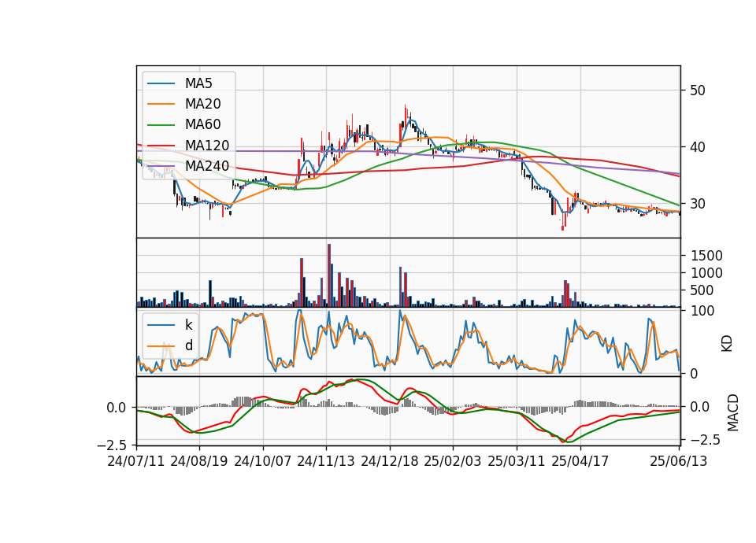Click the KD axis value 100
756x543 pixels.
(x=702, y=311)
